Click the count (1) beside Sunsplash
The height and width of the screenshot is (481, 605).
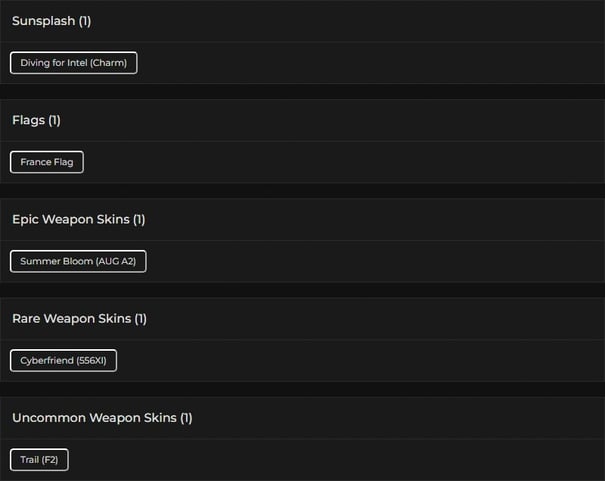pyautogui.click(x=85, y=21)
